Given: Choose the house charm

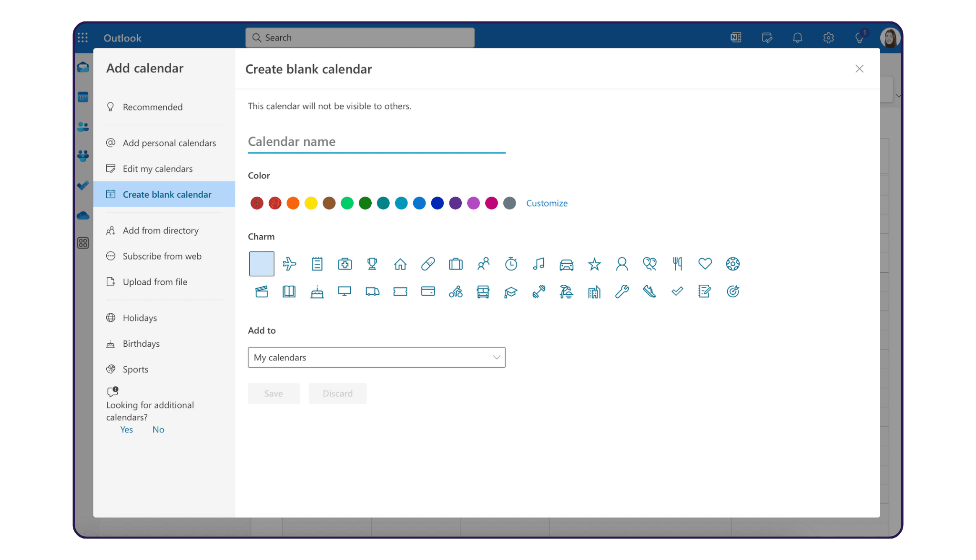Looking at the screenshot, I should pos(400,264).
